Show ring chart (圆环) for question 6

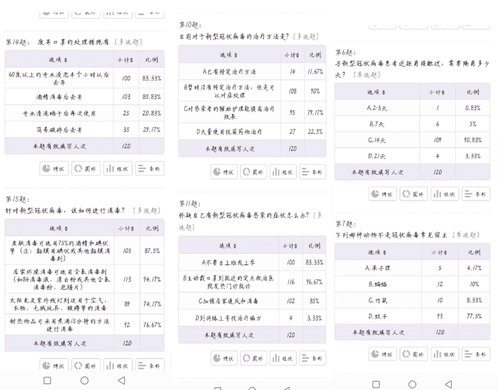414,194
